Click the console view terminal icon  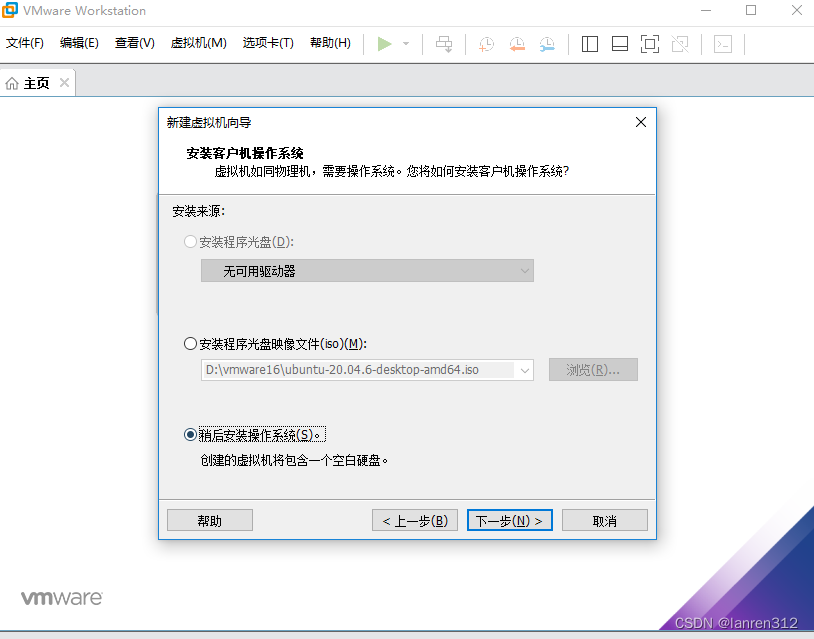point(722,43)
